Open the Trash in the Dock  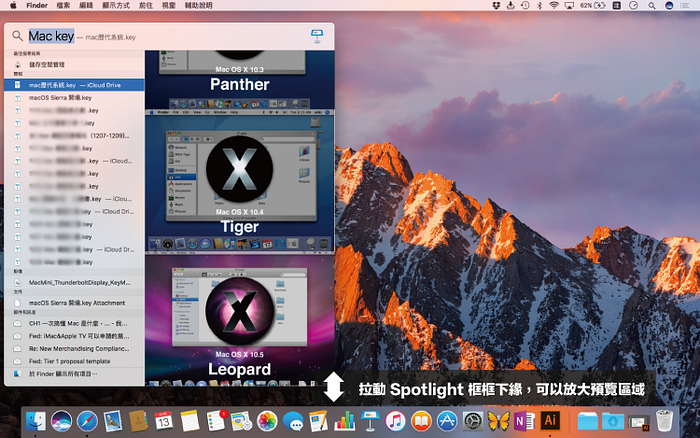(664, 421)
